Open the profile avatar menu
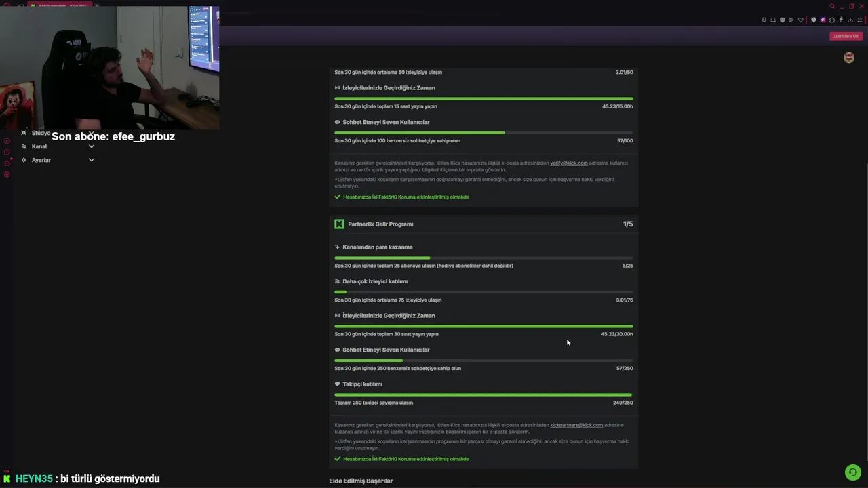This screenshot has height=488, width=868. tap(848, 58)
